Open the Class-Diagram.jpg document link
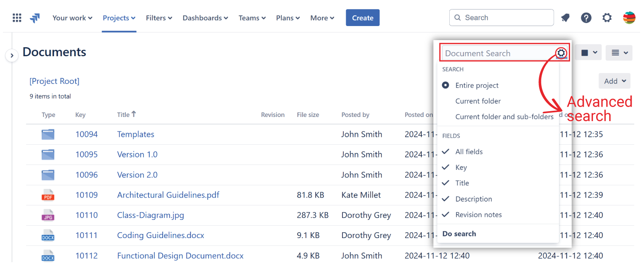This screenshot has height=267, width=644. (150, 215)
